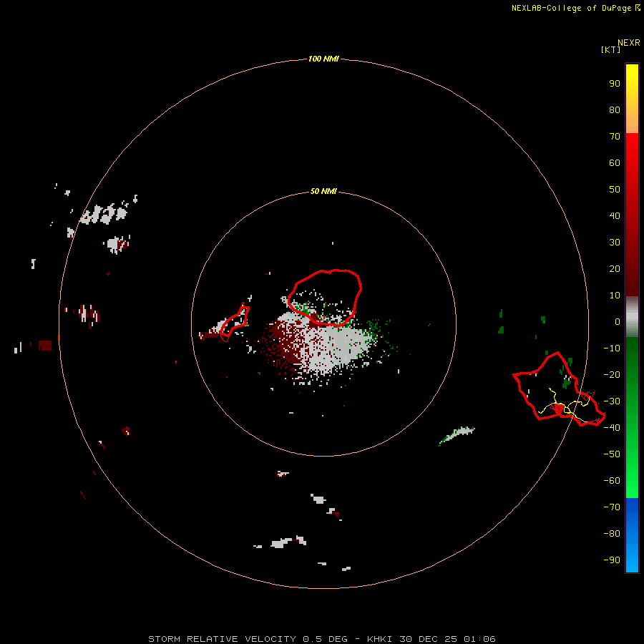Select the positive 50 knot scale label
644x644 pixels.
tap(615, 190)
